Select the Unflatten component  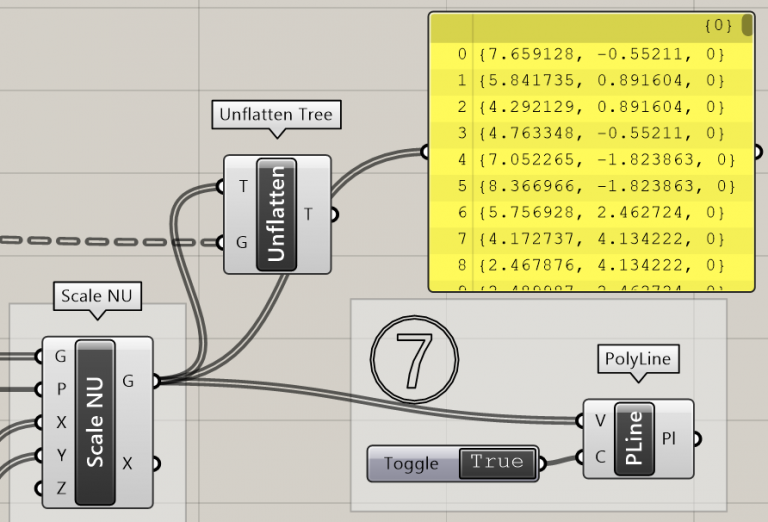(277, 214)
